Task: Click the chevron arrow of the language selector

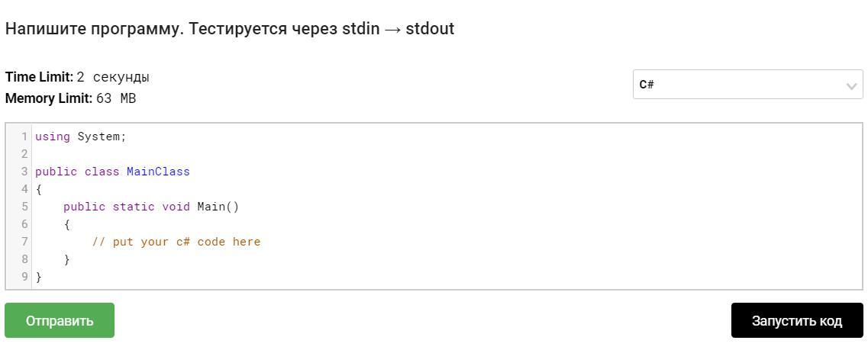Action: [x=851, y=86]
